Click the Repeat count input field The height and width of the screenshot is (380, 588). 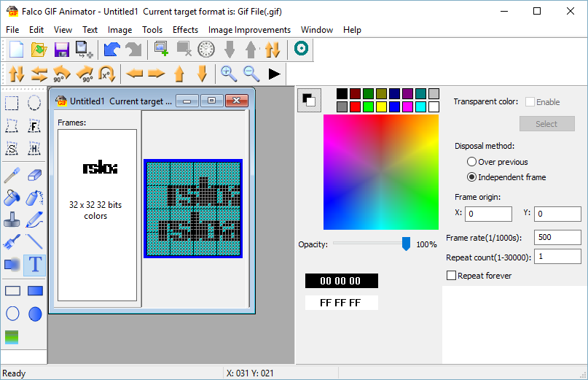tap(557, 257)
